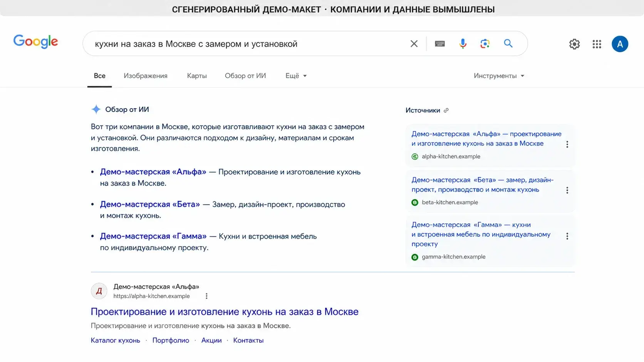
Task: Open result title Проектирование и изготовление кухонь
Action: pos(225,312)
